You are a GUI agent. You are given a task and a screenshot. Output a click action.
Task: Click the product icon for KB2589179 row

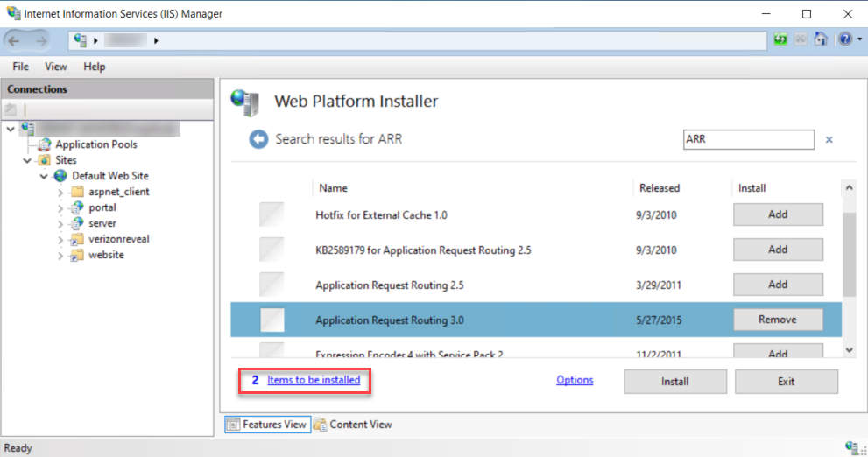click(272, 250)
